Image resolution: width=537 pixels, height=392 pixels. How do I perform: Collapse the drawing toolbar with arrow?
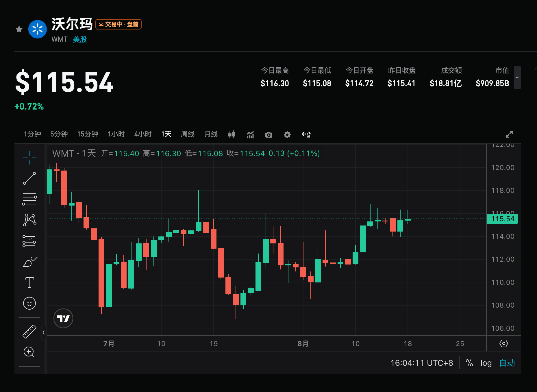[44, 332]
